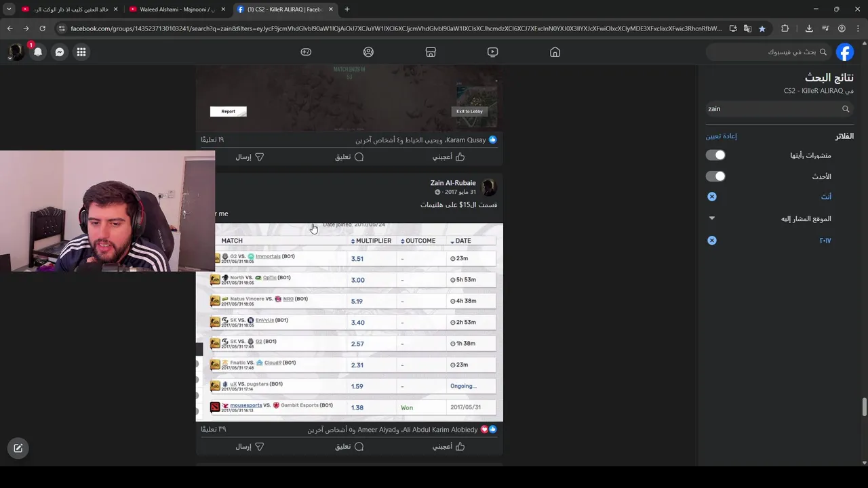
Task: Like the upper post with match screenshot
Action: pyautogui.click(x=449, y=157)
